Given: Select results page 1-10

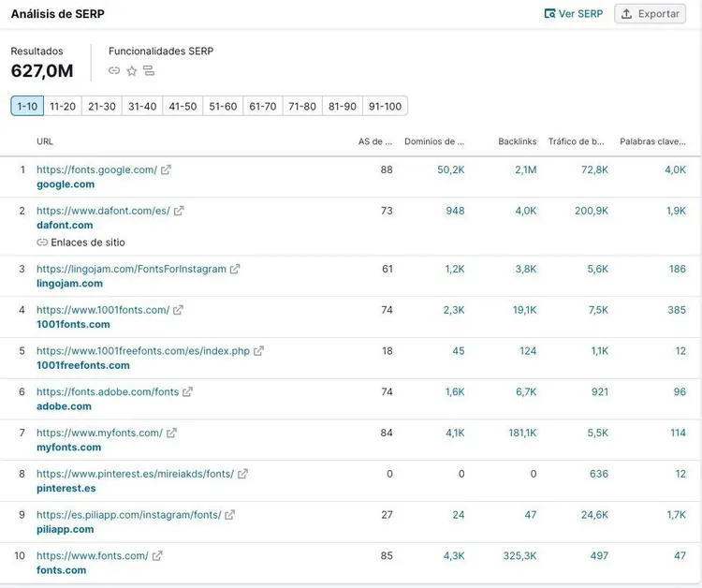Looking at the screenshot, I should (x=27, y=106).
